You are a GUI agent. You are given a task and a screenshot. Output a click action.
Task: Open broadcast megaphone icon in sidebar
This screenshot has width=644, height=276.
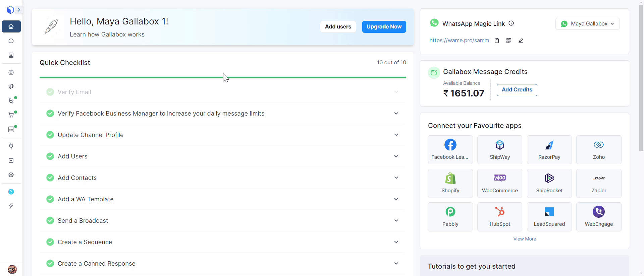11,86
